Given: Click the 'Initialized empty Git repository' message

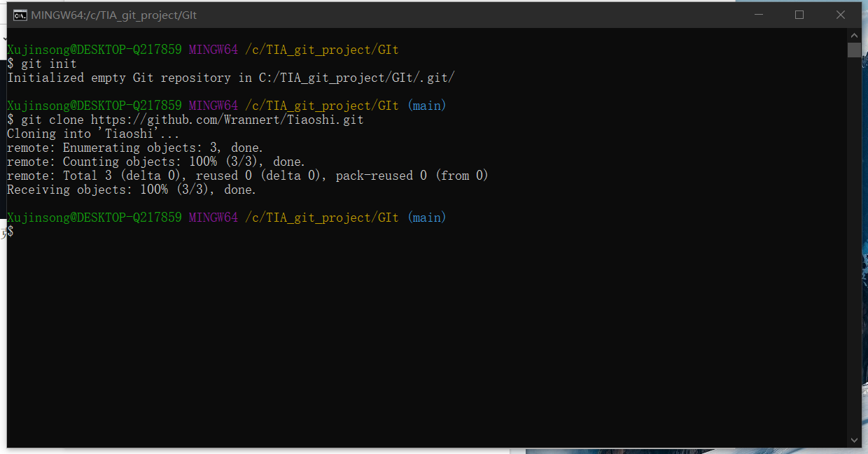Looking at the screenshot, I should 231,77.
